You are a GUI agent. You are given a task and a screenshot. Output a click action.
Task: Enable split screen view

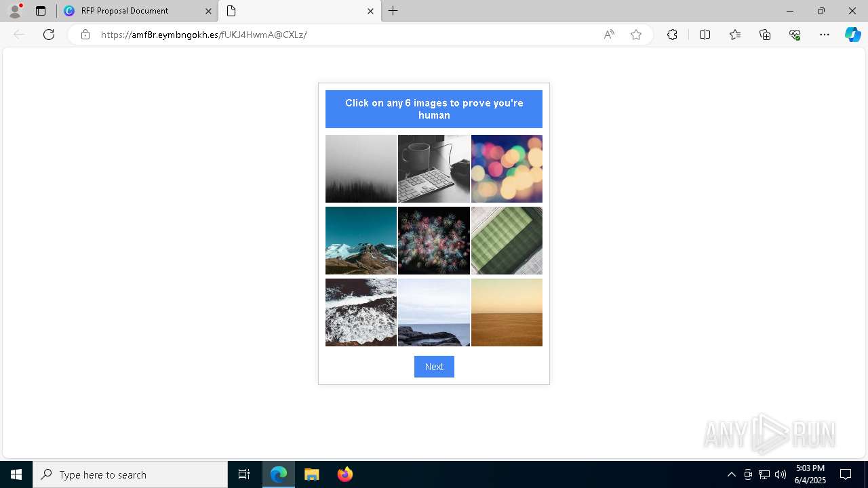(705, 35)
